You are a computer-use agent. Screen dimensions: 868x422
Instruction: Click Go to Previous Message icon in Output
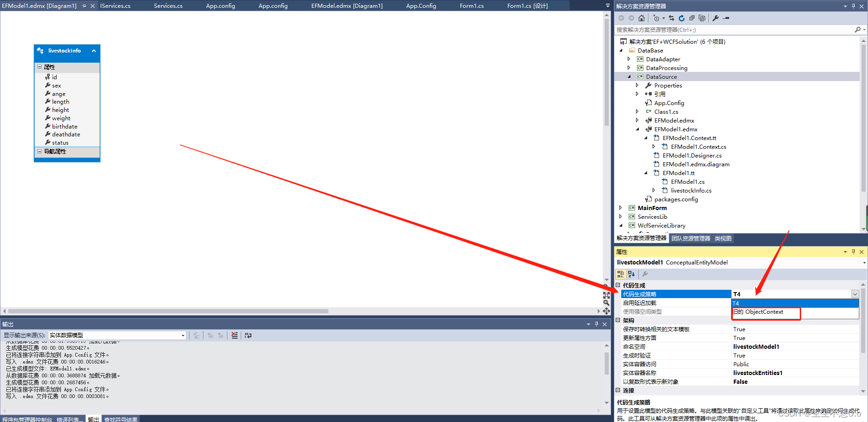(x=210, y=335)
